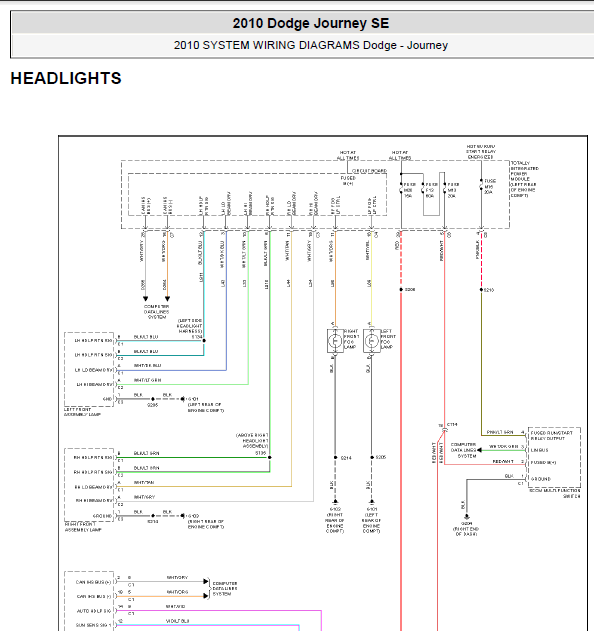Click the S214 splice dot
Screen dimensions: 594x631
(335, 458)
